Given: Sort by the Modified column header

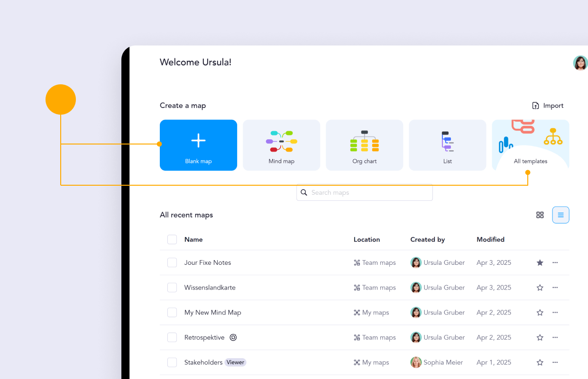Looking at the screenshot, I should pos(490,239).
